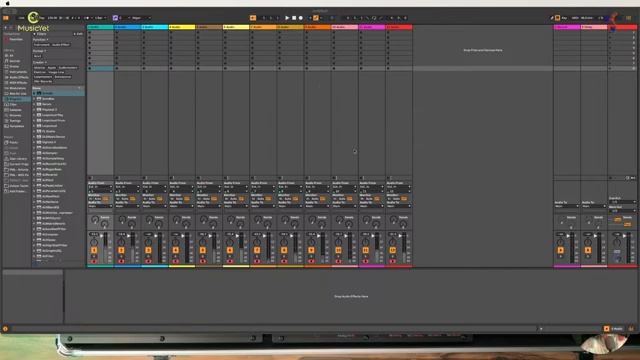Image resolution: width=640 pixels, height=360 pixels.
Task: Solo track 2 with its S button
Action: click(121, 256)
